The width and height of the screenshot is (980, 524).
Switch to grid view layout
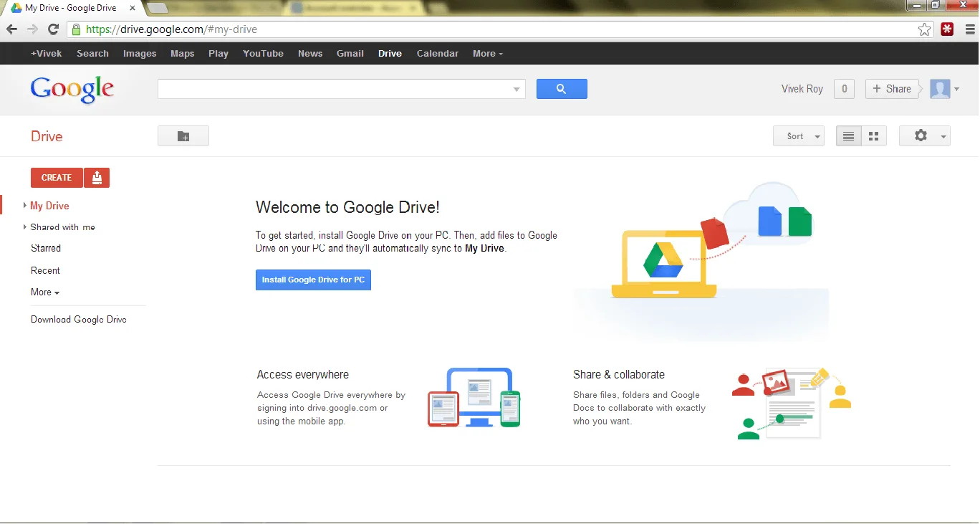(x=874, y=136)
